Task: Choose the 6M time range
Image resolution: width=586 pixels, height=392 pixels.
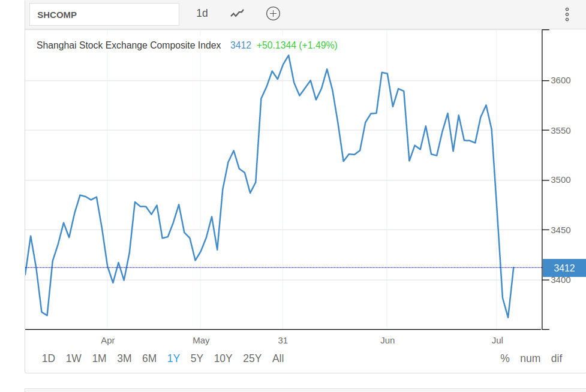Action: pyautogui.click(x=149, y=358)
